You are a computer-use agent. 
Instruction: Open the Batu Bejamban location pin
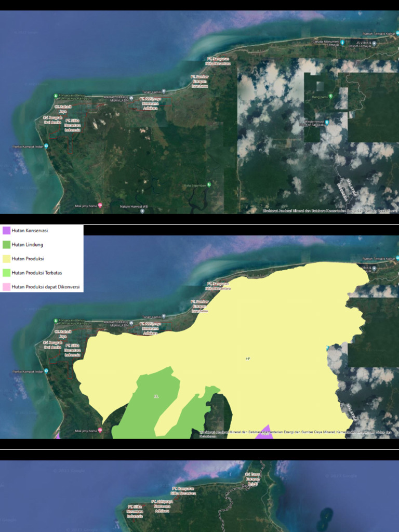[209, 185]
